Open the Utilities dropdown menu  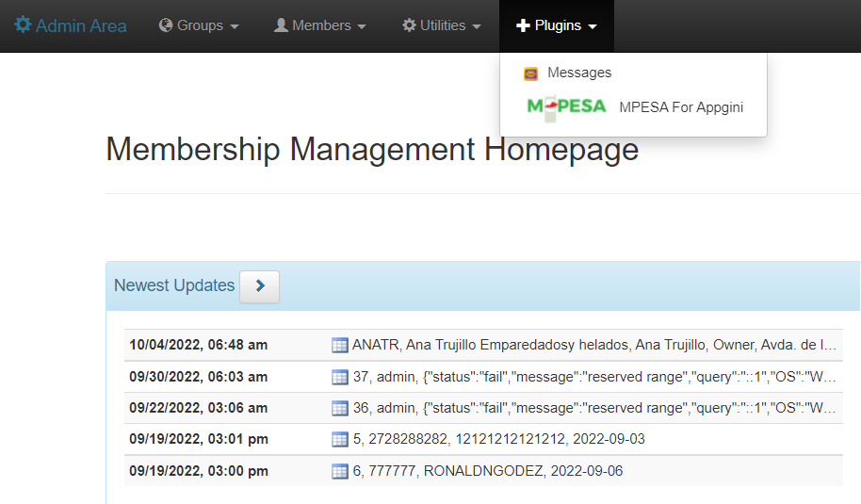(x=442, y=25)
